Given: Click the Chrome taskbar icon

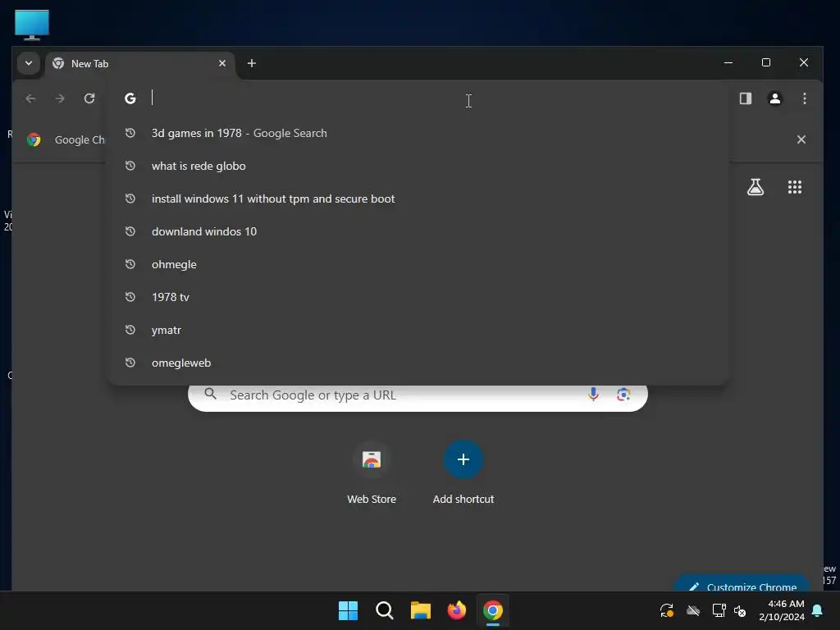Looking at the screenshot, I should tap(493, 610).
